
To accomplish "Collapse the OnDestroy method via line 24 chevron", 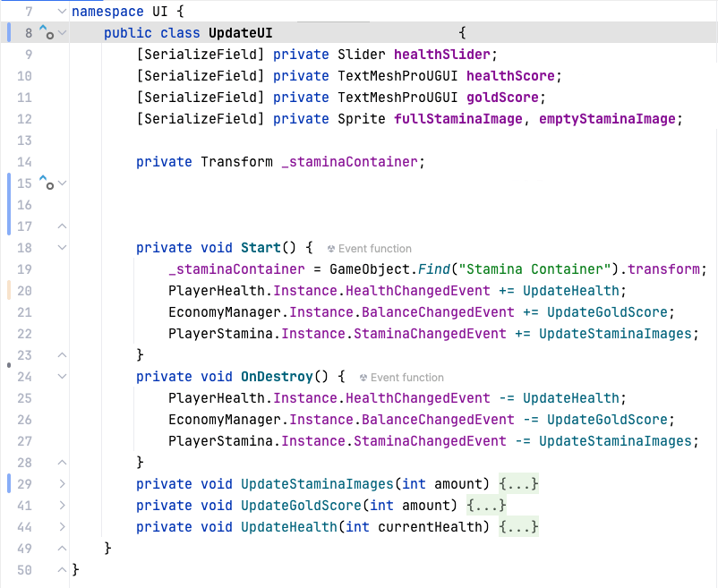I will (61, 377).
